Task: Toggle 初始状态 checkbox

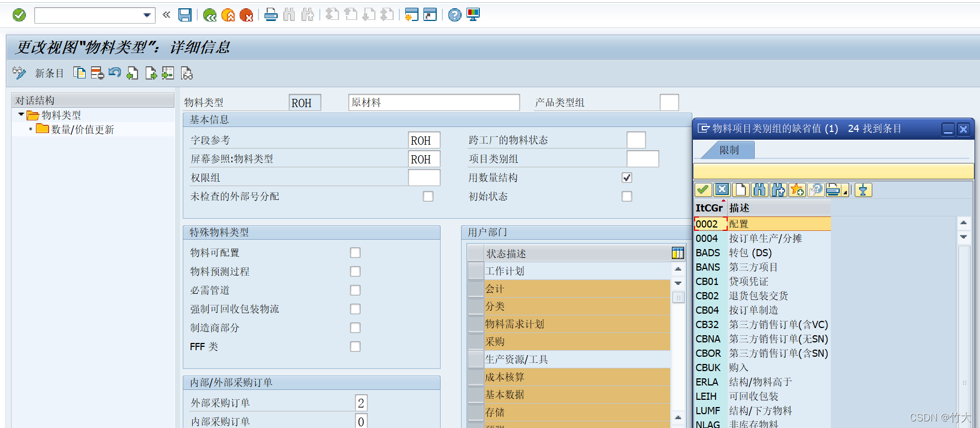Action: [627, 196]
